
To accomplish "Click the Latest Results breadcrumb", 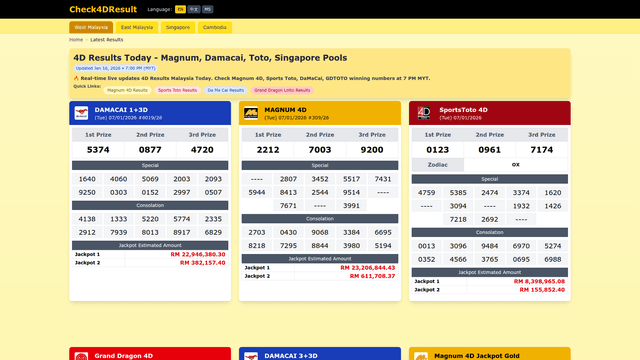I will click(107, 40).
